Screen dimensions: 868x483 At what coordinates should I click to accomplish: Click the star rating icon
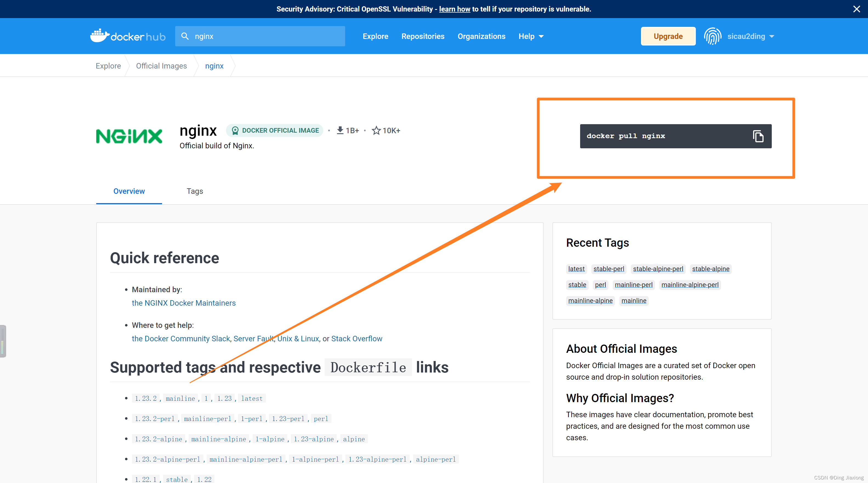coord(376,130)
